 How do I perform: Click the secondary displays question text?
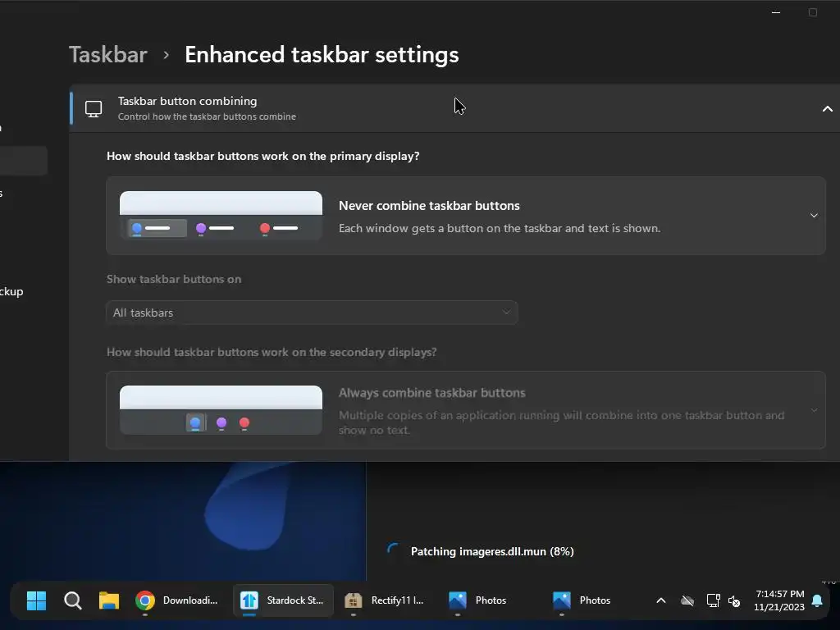(271, 352)
